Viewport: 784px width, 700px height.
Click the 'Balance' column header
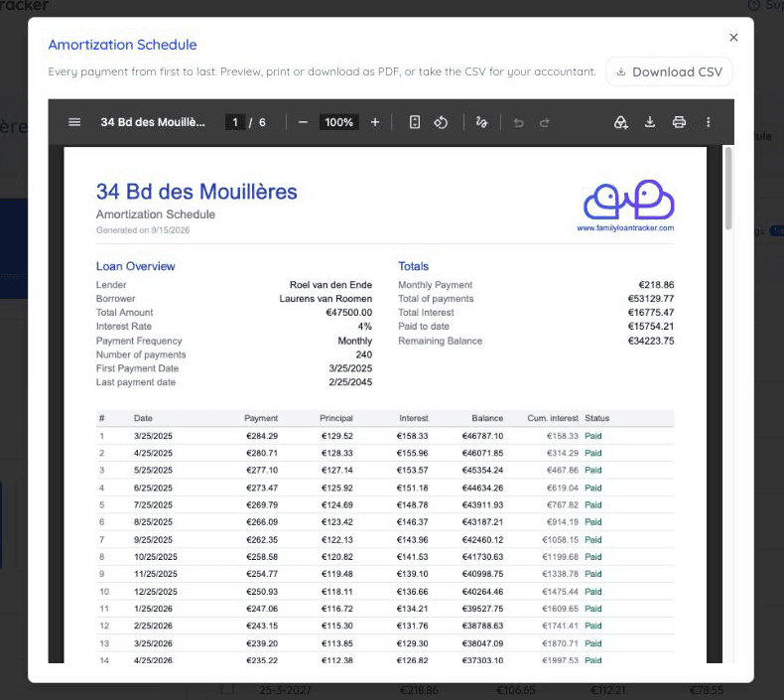(487, 418)
